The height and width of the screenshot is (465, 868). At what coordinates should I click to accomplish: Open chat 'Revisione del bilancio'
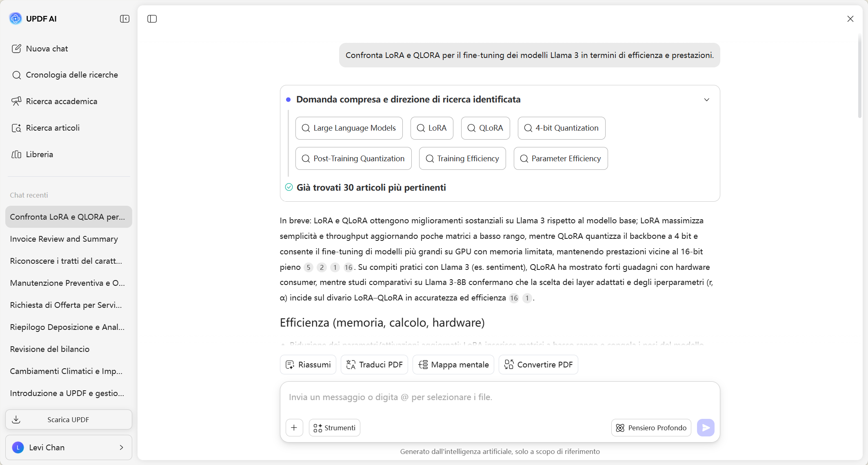click(x=69, y=349)
